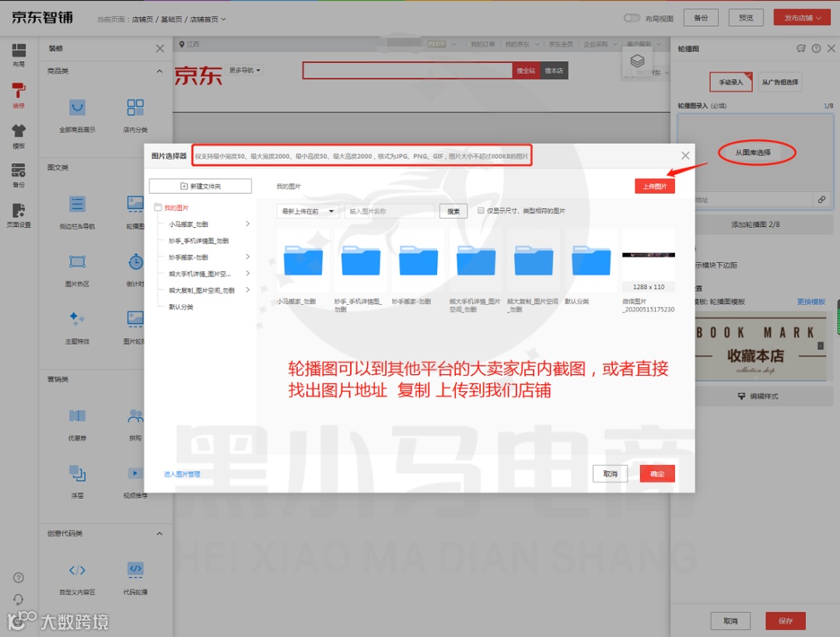Select the 装修 paint roller icon
Image resolution: width=840 pixels, height=637 pixels.
pyautogui.click(x=19, y=91)
